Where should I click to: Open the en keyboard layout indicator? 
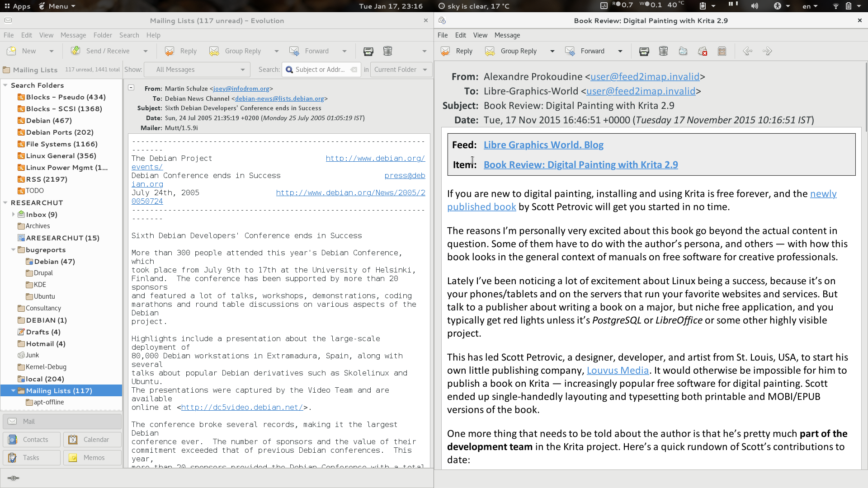pyautogui.click(x=810, y=6)
